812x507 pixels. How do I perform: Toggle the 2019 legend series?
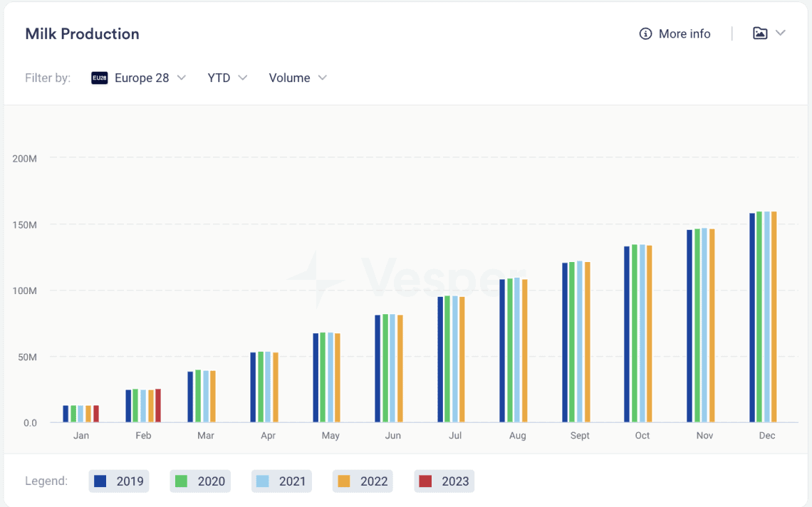(118, 481)
